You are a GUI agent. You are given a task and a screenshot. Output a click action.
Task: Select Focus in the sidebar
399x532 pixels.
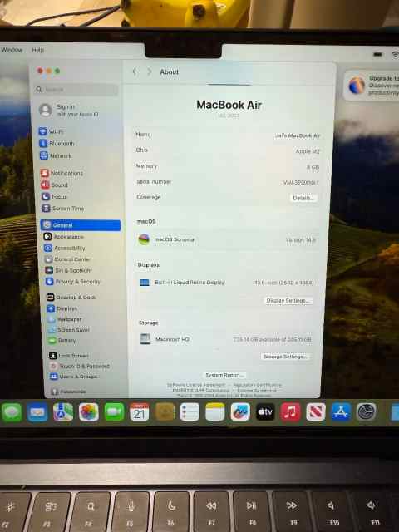[54, 196]
